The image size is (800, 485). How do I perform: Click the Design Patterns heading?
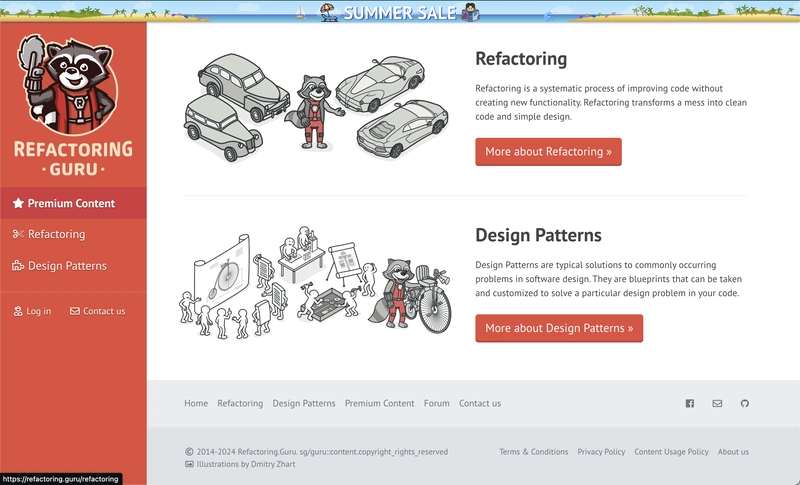[x=538, y=235]
